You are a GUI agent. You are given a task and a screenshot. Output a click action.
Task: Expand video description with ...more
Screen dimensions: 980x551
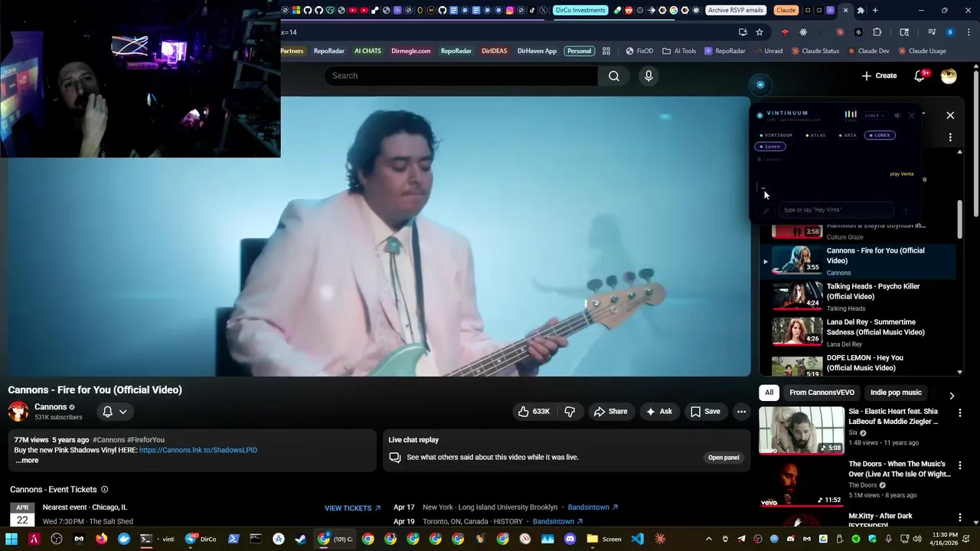coord(27,461)
